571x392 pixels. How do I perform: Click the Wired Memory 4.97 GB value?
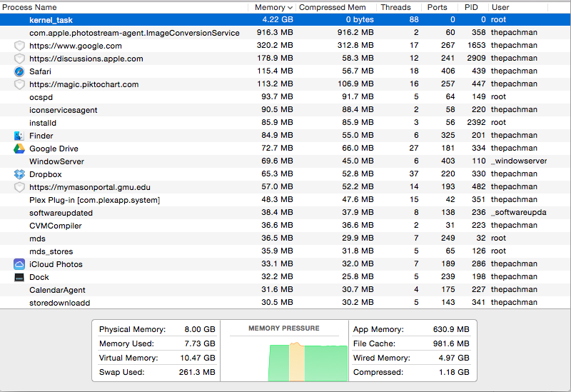tap(454, 358)
